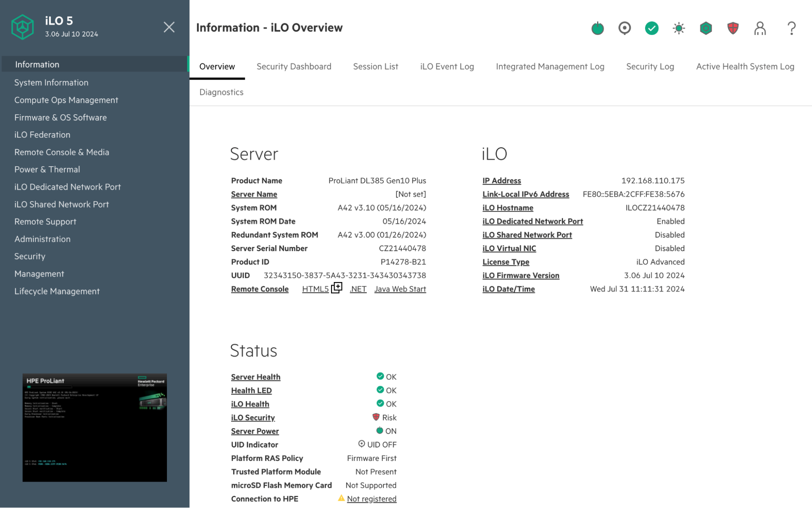Select Power & Thermal in the sidebar
The image size is (812, 508).
(x=47, y=169)
